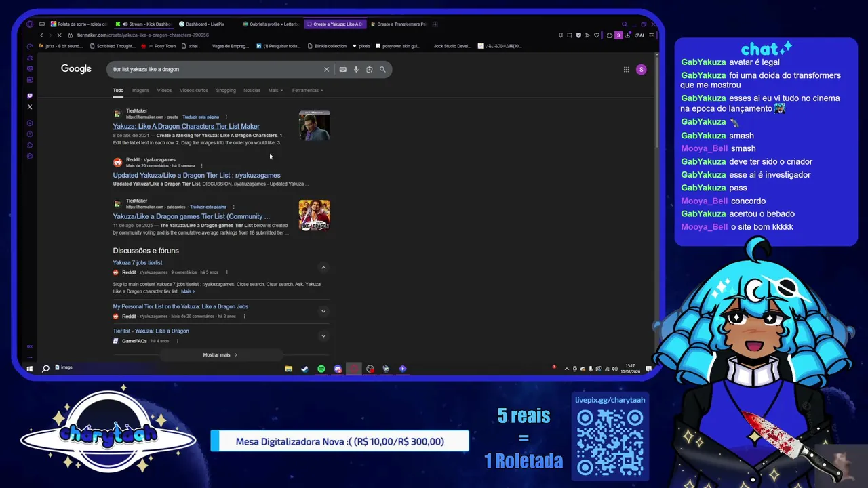Screen dimensions: 868x488
Task: Open Spotify from the taskbar
Action: coord(321,369)
